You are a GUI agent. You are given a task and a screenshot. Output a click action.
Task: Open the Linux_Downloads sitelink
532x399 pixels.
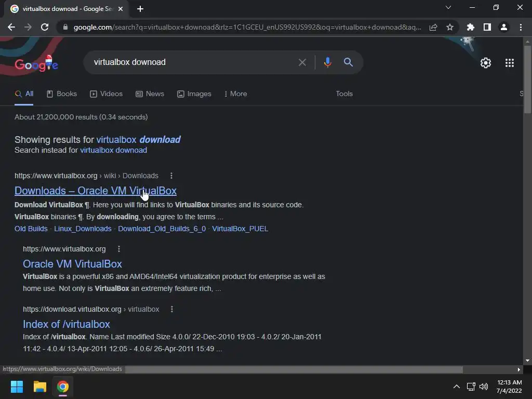click(83, 229)
